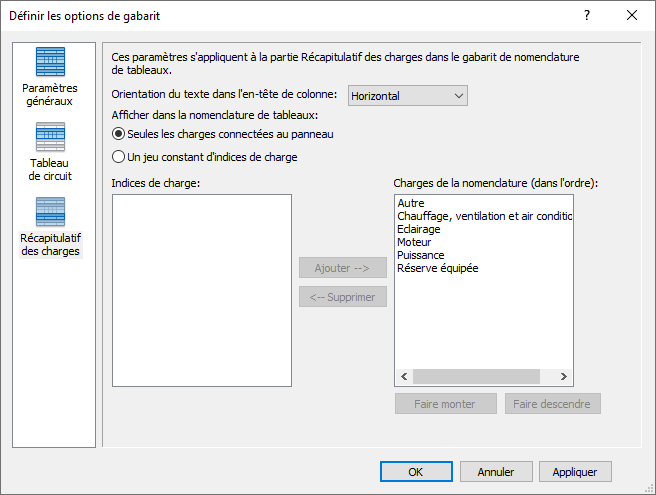Select 'Réserve équipée' list entry
Viewport: 656px width, 495px height.
tap(437, 268)
